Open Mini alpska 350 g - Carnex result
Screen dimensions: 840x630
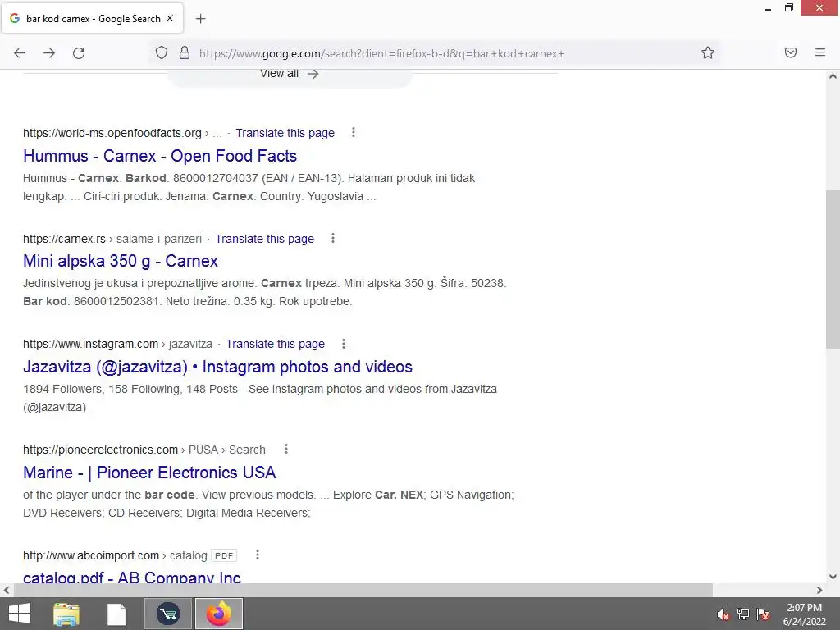pos(121,261)
